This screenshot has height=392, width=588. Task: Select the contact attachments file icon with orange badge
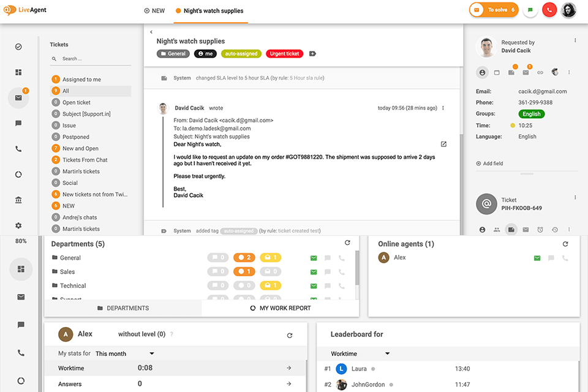coord(511,72)
